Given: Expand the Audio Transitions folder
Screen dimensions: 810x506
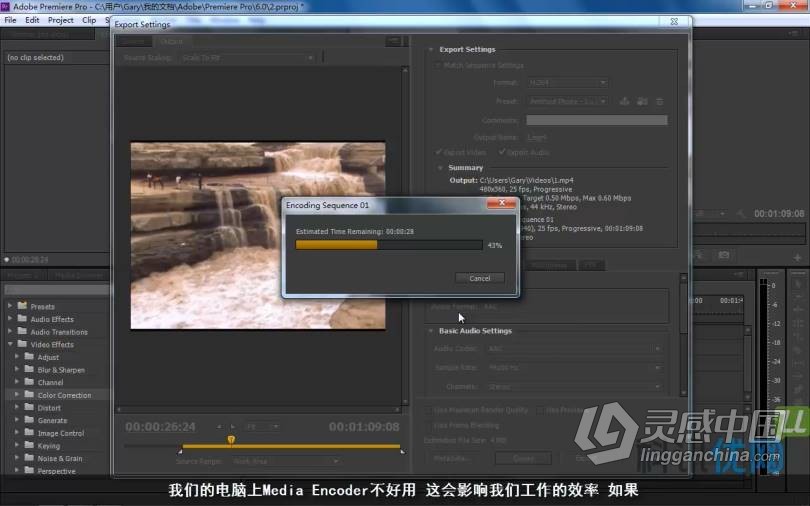Looking at the screenshot, I should (x=9, y=331).
